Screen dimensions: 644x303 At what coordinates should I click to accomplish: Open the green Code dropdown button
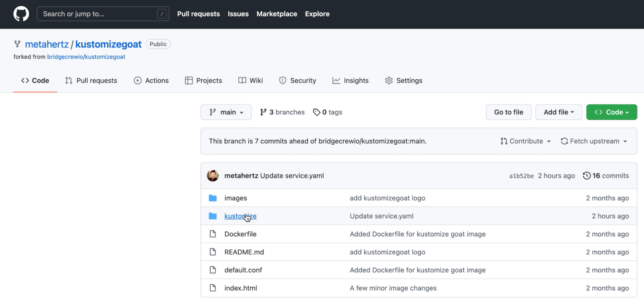point(611,112)
